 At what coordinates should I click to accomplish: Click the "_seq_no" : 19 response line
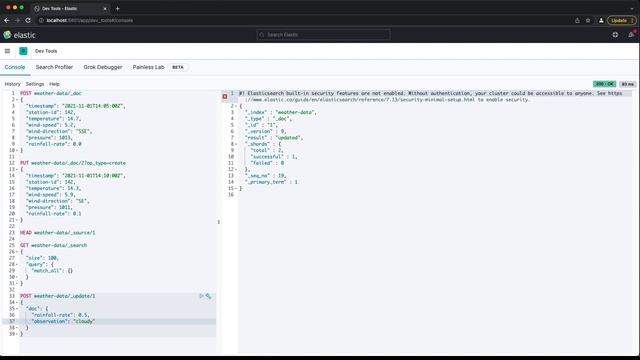pyautogui.click(x=266, y=176)
